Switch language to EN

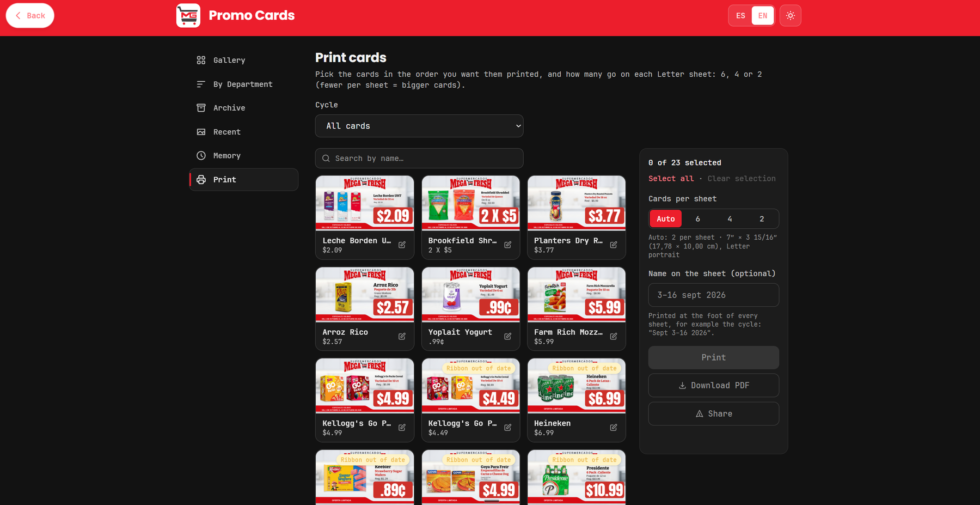[762, 15]
